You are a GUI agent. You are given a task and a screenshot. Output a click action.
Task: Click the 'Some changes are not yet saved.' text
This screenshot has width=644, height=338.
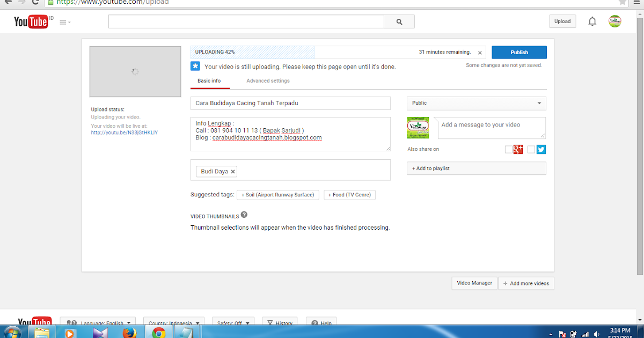coord(504,65)
